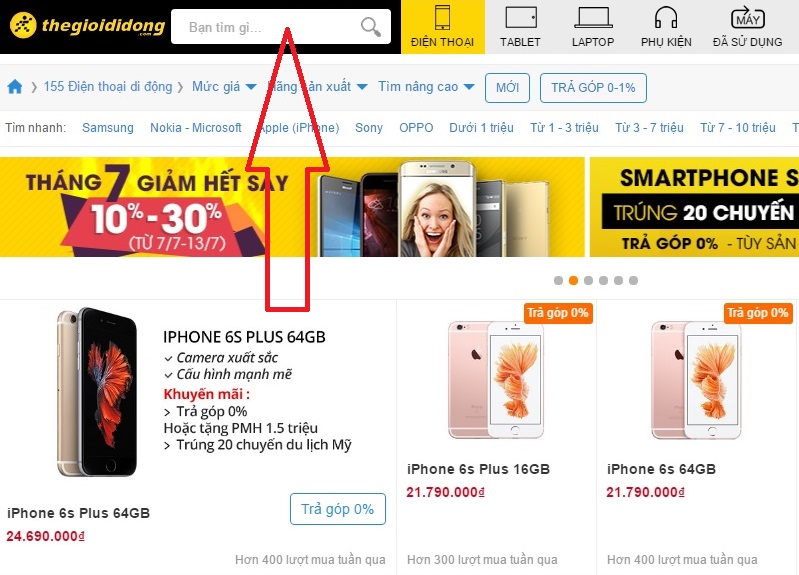Open the iPhone 6s Plus 16GB thumbnail
The width and height of the screenshot is (799, 575).
[x=496, y=380]
